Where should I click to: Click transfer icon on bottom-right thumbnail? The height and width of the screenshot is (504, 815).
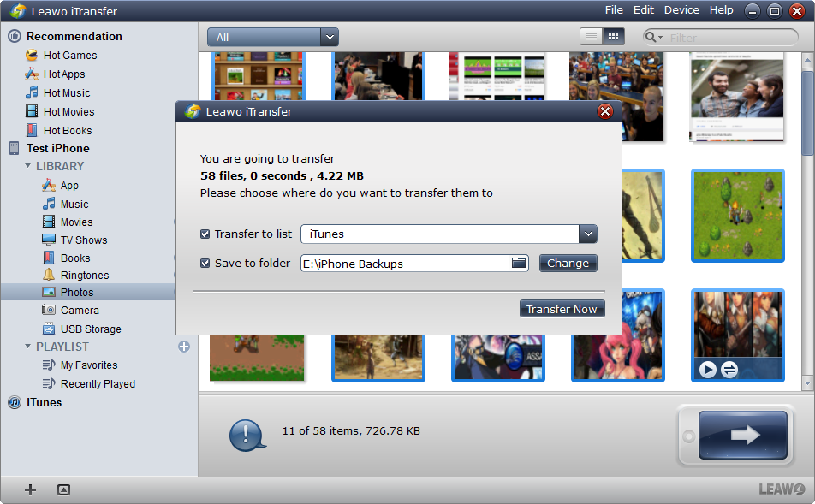pos(729,370)
